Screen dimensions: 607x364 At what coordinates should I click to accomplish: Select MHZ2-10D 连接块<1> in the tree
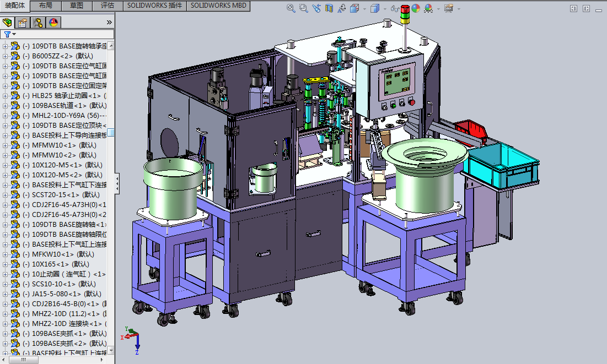(x=65, y=323)
